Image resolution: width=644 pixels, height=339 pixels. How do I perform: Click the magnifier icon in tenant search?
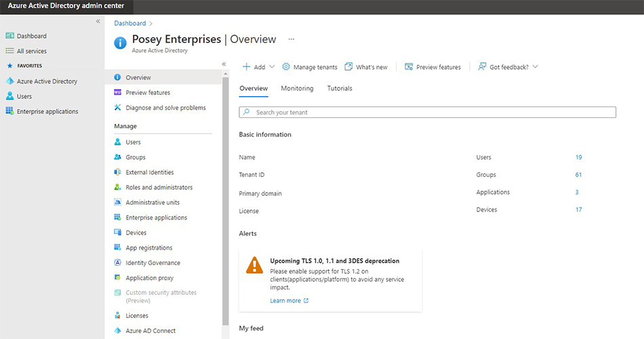click(x=247, y=112)
